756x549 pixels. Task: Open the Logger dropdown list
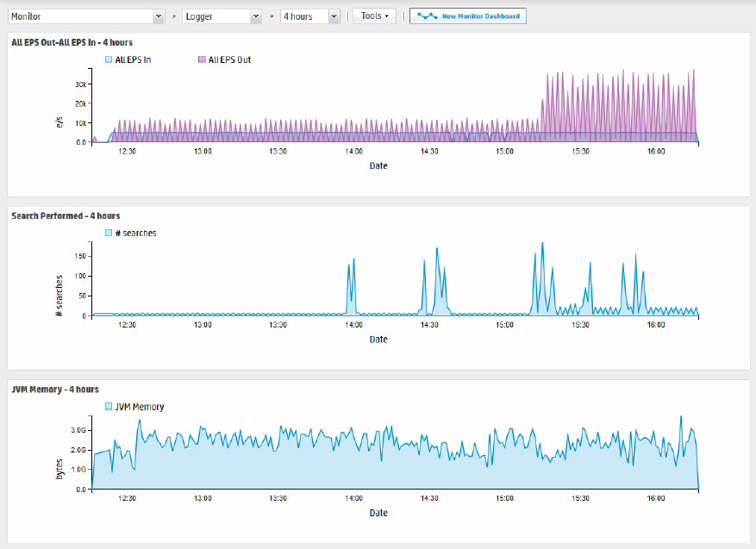click(222, 16)
